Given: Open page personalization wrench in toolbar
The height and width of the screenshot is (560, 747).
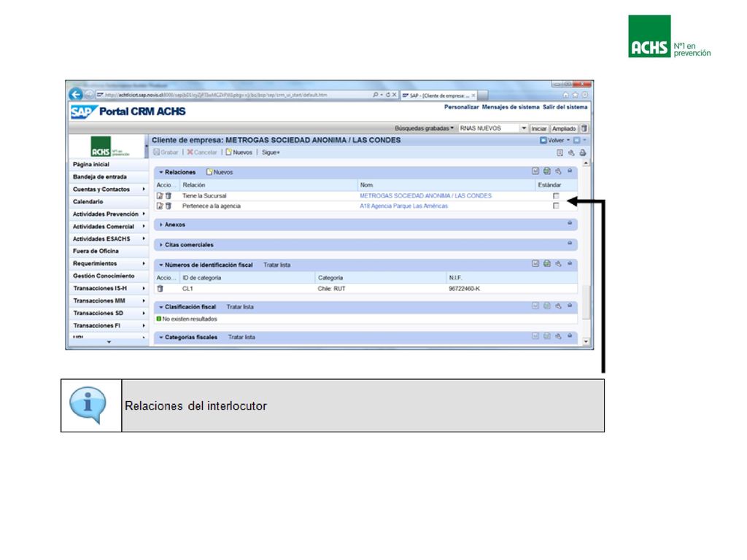Looking at the screenshot, I should coord(571,153).
